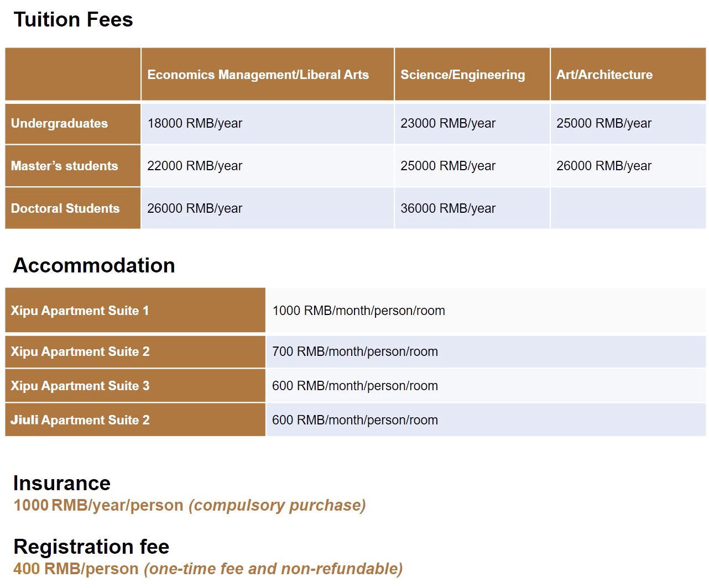Select the 36000 RMB/year doctoral fee cell
This screenshot has width=709, height=588.
(448, 208)
